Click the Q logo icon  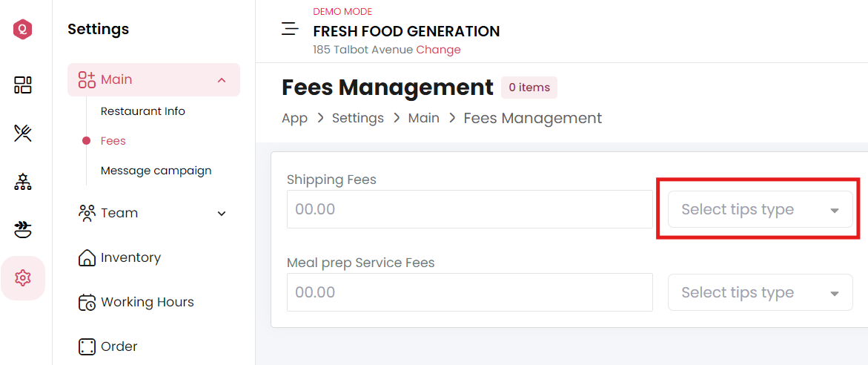click(x=23, y=30)
